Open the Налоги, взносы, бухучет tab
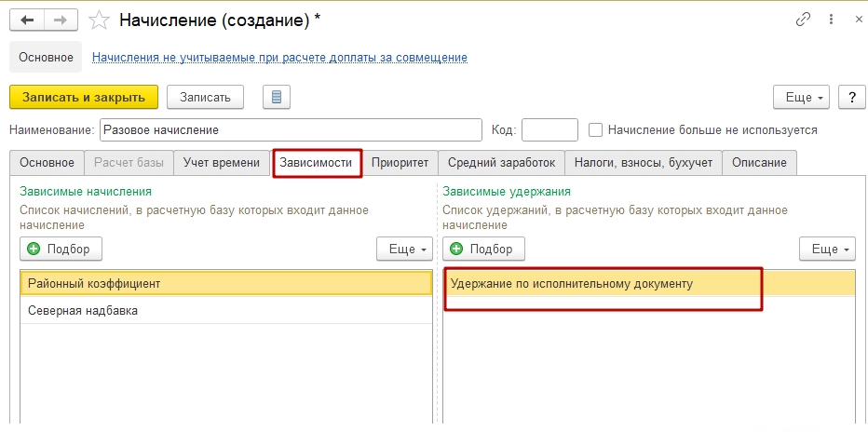The image size is (868, 432). click(x=644, y=163)
